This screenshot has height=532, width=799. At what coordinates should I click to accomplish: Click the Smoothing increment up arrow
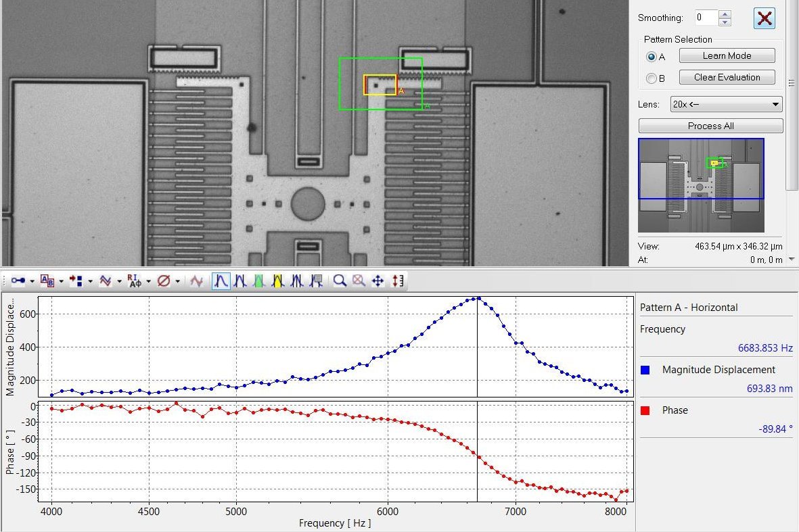724,14
